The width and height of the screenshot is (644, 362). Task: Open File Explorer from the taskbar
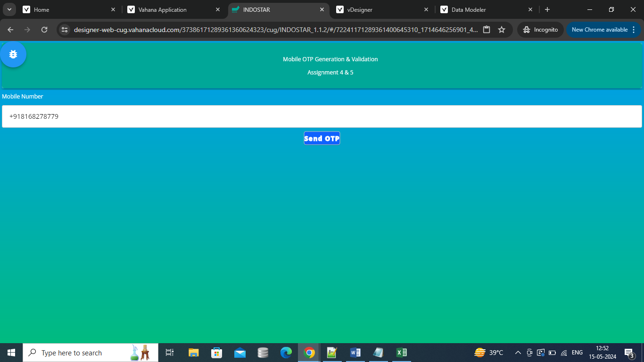coord(194,353)
